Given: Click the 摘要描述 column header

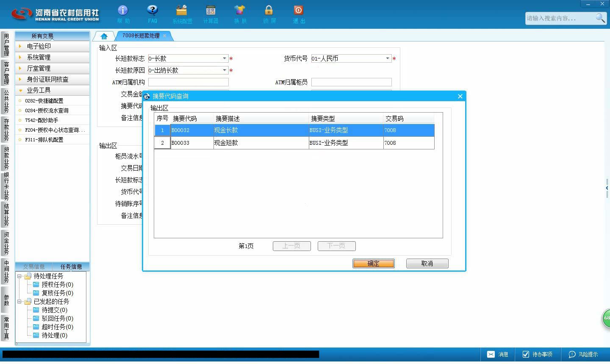Looking at the screenshot, I should pos(261,119).
